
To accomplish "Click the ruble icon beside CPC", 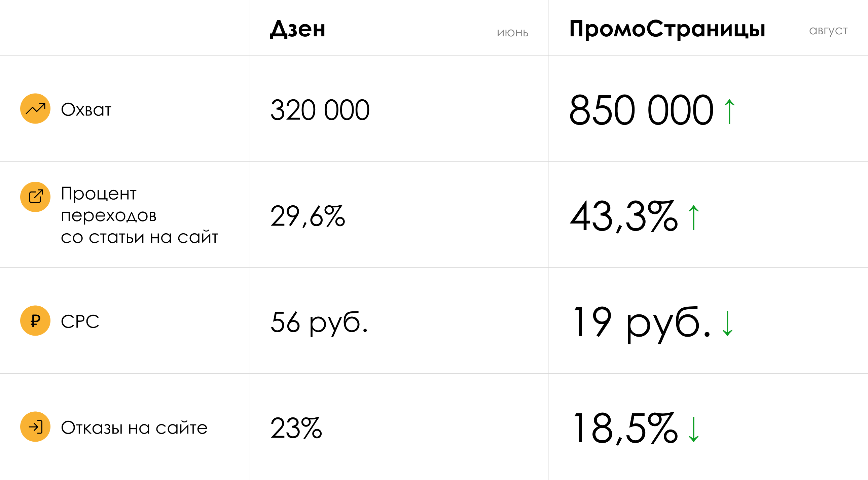I will click(x=35, y=320).
